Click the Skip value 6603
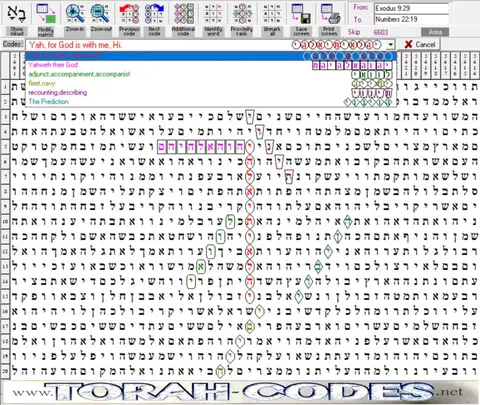 (381, 32)
